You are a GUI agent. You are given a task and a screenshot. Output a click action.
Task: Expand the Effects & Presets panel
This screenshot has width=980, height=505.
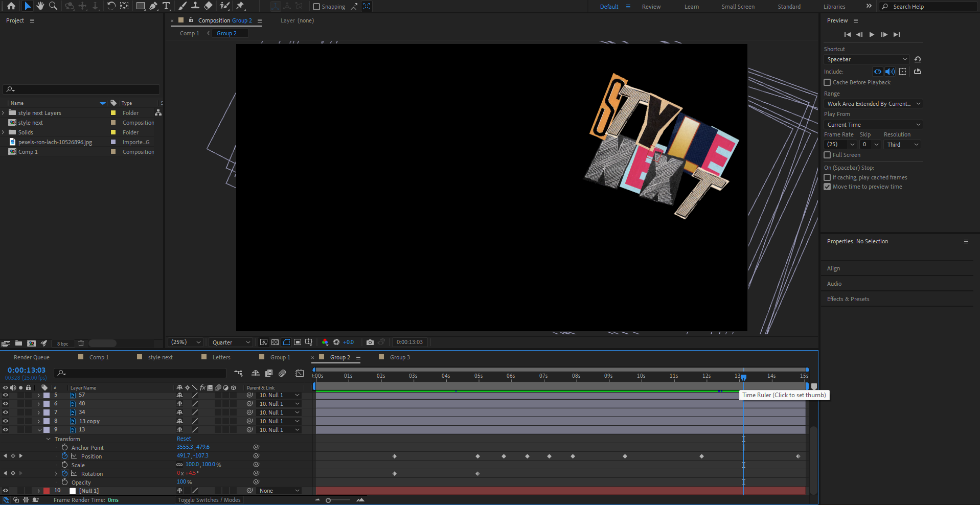pos(848,299)
